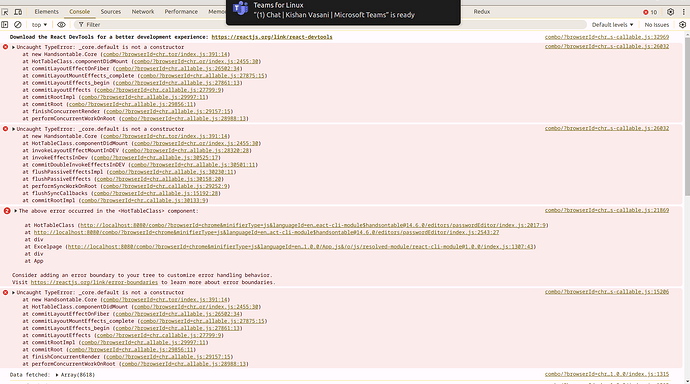
Task: Toggle the device toolbar icon
Action: (x=18, y=12)
